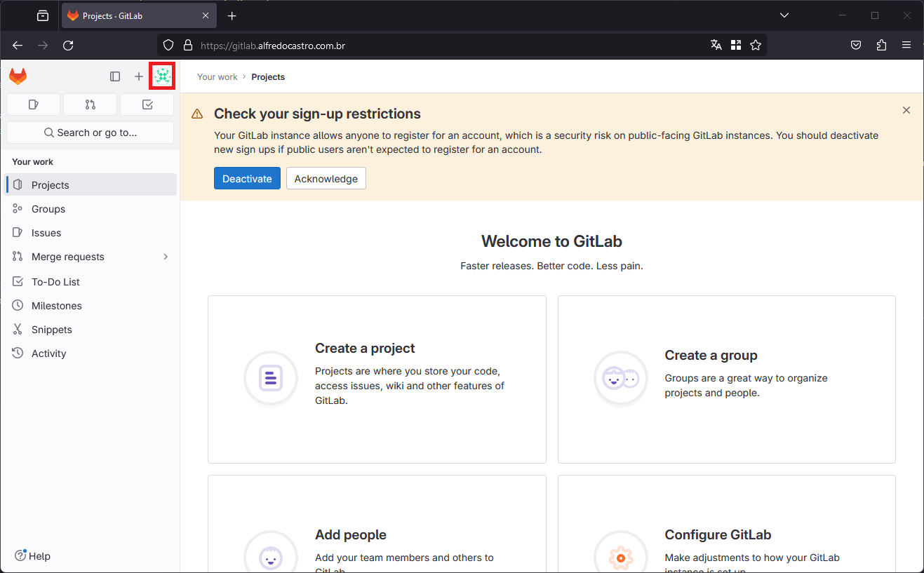Open the user avatar menu
The height and width of the screenshot is (573, 924).
point(163,76)
